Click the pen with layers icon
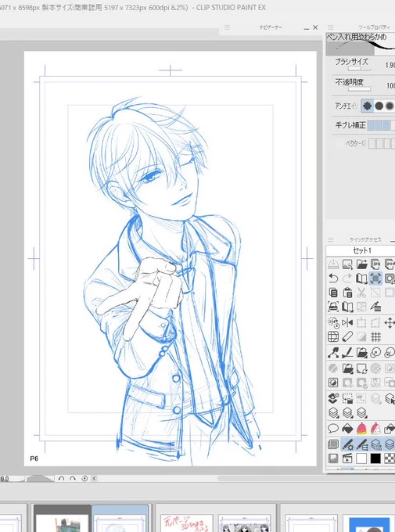395x532 pixels. point(375,307)
